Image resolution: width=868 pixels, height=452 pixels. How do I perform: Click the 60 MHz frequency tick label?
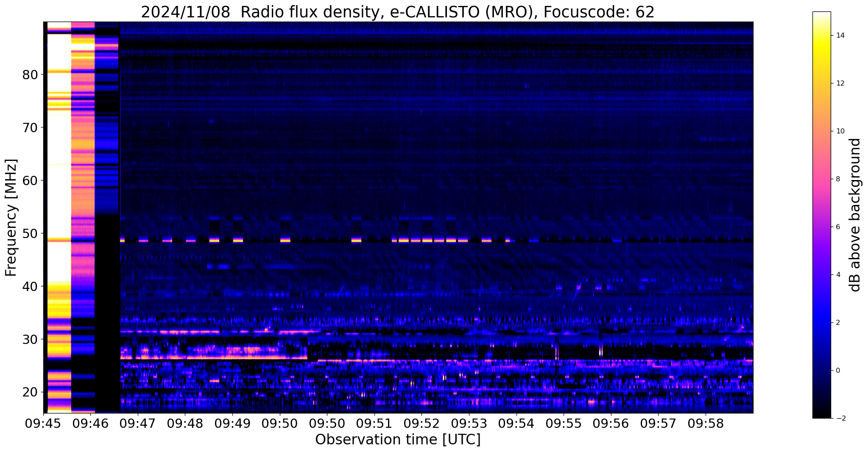(30, 181)
